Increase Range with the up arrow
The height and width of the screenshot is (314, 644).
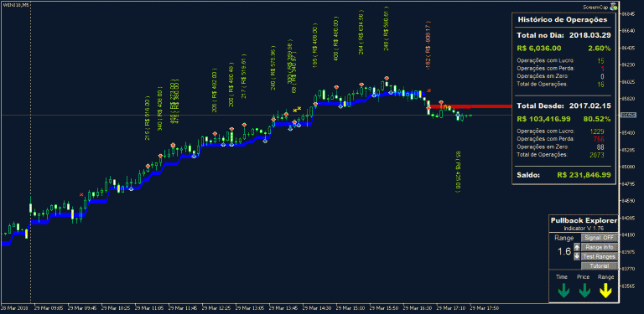point(577,247)
